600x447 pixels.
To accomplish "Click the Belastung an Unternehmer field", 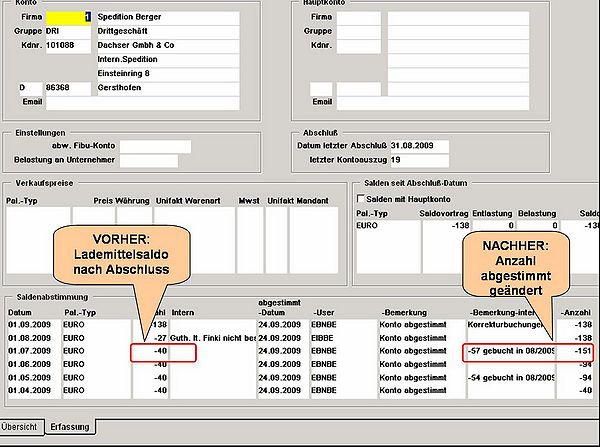I will [149, 160].
